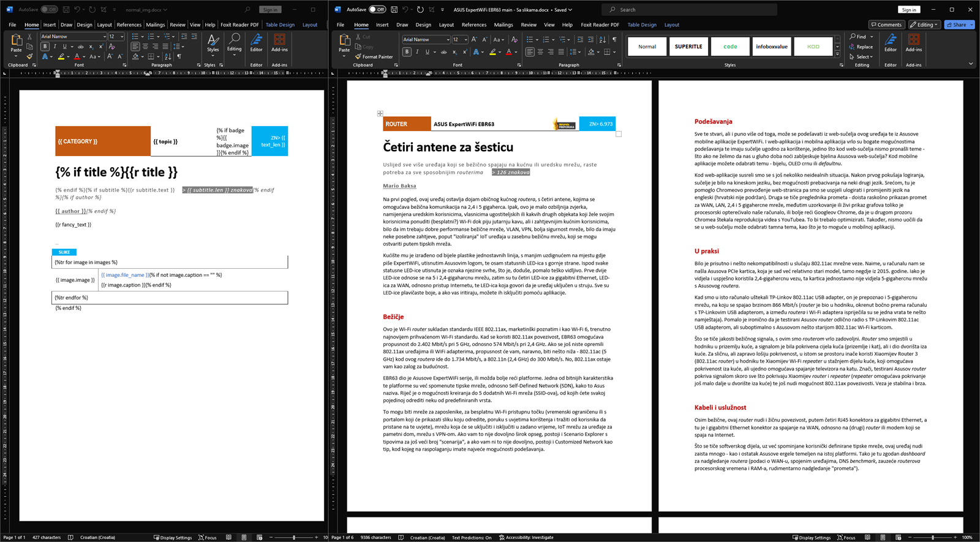
Task: Open Select dropdown in Editing group
Action: [x=861, y=56]
